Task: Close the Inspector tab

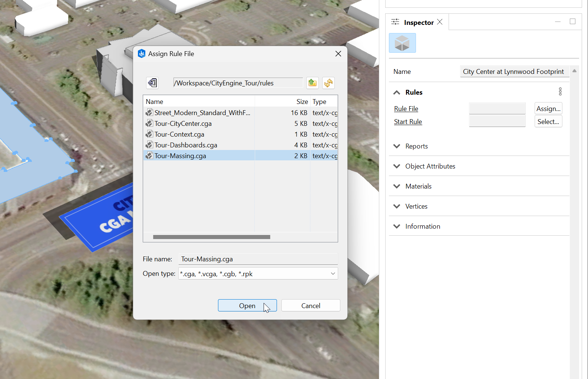Action: 440,22
